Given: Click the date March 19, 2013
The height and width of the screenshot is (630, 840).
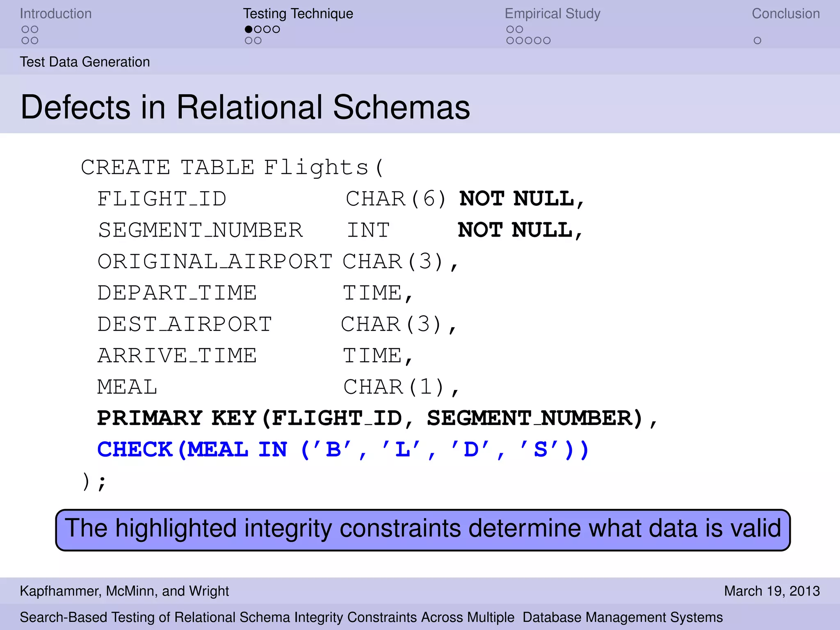Looking at the screenshot, I should [x=772, y=591].
